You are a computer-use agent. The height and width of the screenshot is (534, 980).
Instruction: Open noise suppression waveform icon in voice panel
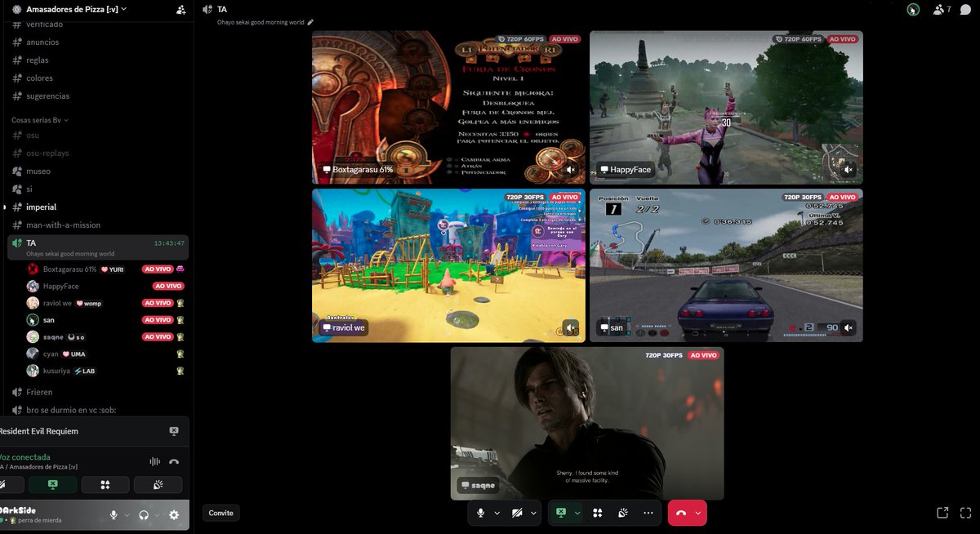(x=154, y=461)
